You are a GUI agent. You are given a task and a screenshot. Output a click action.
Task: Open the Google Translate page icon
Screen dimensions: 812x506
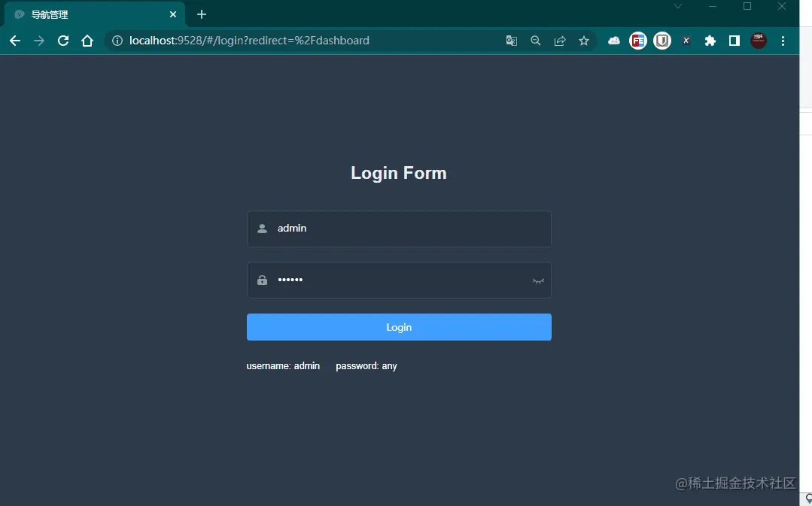coord(512,41)
